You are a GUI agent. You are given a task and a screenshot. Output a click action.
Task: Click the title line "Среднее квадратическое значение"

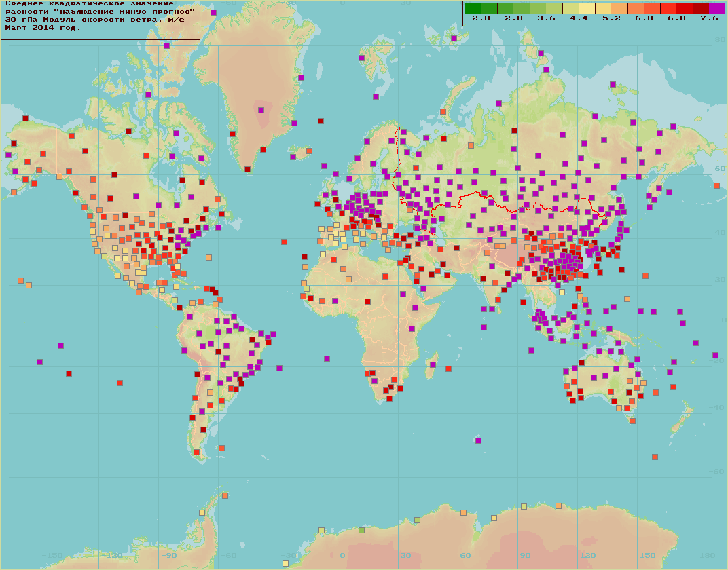click(x=90, y=3)
